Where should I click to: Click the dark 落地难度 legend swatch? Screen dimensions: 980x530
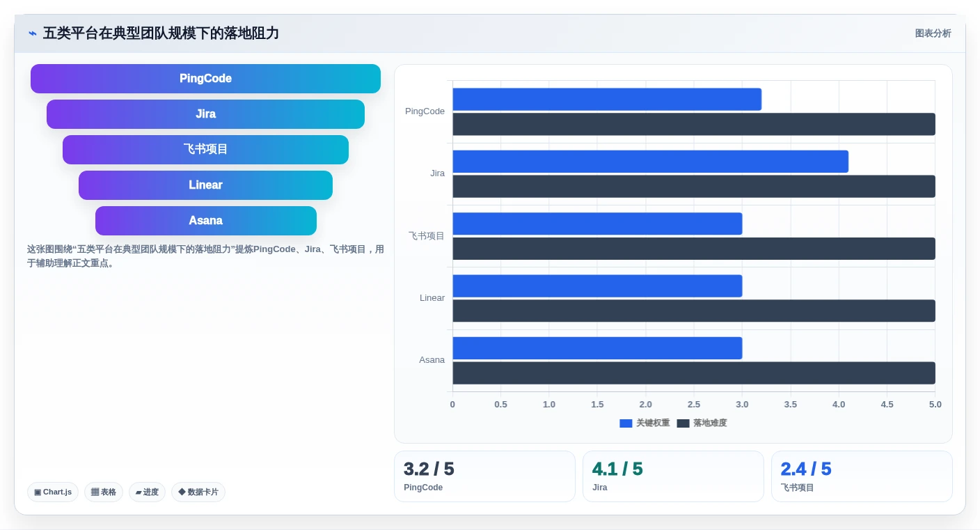tap(683, 423)
